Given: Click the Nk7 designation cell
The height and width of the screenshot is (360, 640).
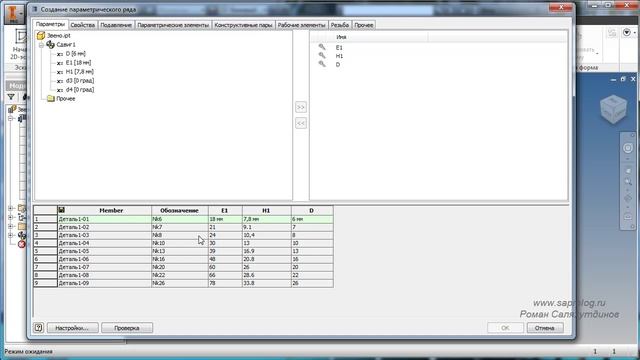Looking at the screenshot, I should [x=180, y=227].
